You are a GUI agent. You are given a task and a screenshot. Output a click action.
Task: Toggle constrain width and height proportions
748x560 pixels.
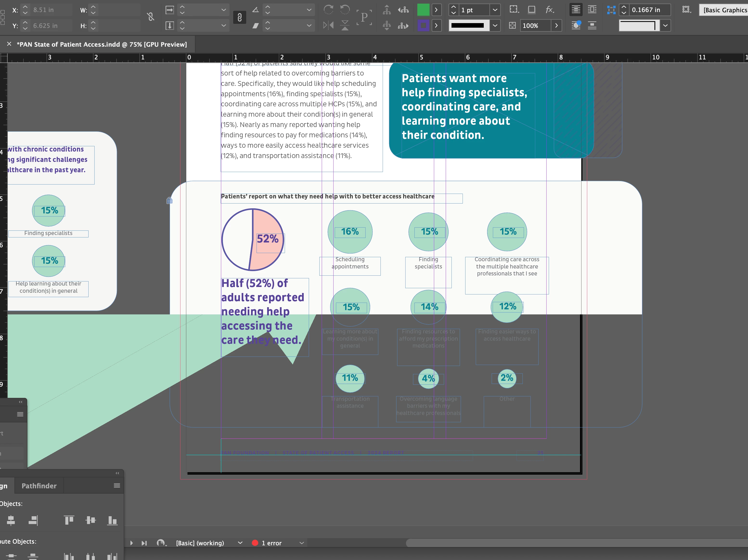pyautogui.click(x=150, y=17)
